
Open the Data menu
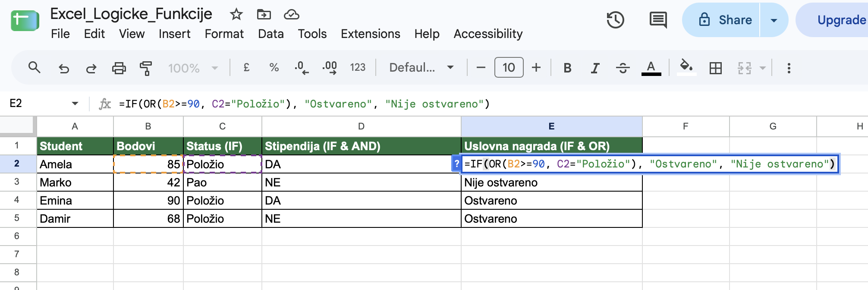tap(271, 34)
